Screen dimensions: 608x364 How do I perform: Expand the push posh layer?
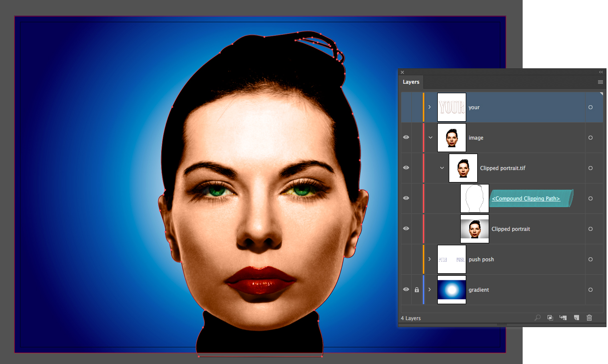click(x=429, y=259)
